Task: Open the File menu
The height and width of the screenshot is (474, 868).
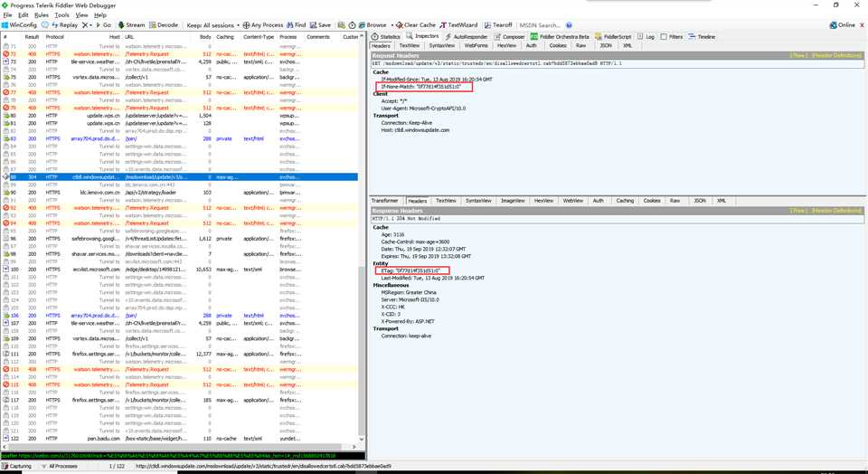Action: tap(7, 15)
